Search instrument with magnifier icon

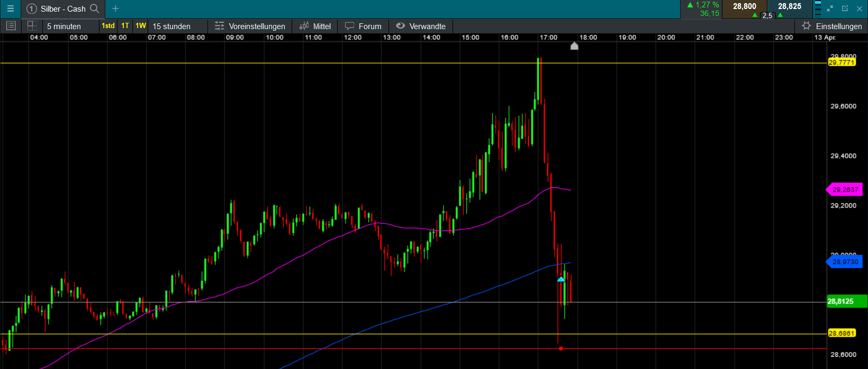[95, 8]
